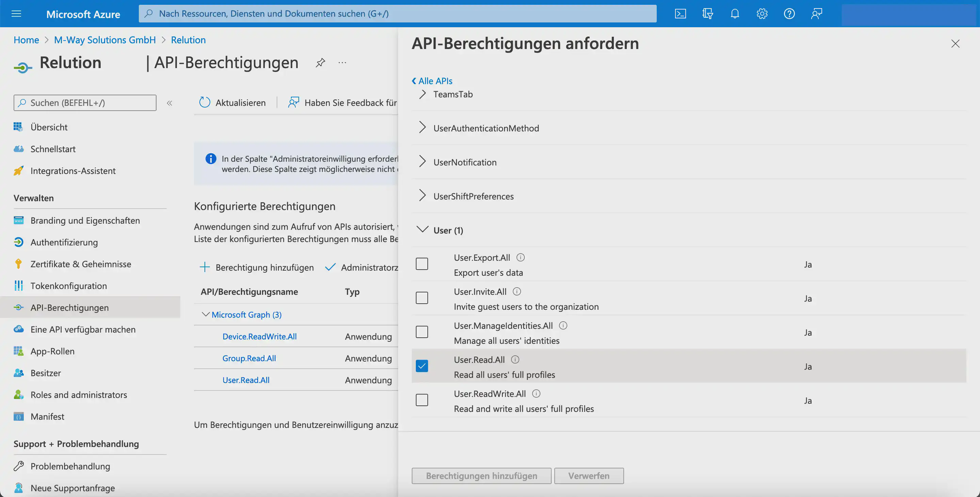The width and height of the screenshot is (980, 497).
Task: Open Zertifikate & Geheimnisse in sidebar
Action: click(x=81, y=264)
